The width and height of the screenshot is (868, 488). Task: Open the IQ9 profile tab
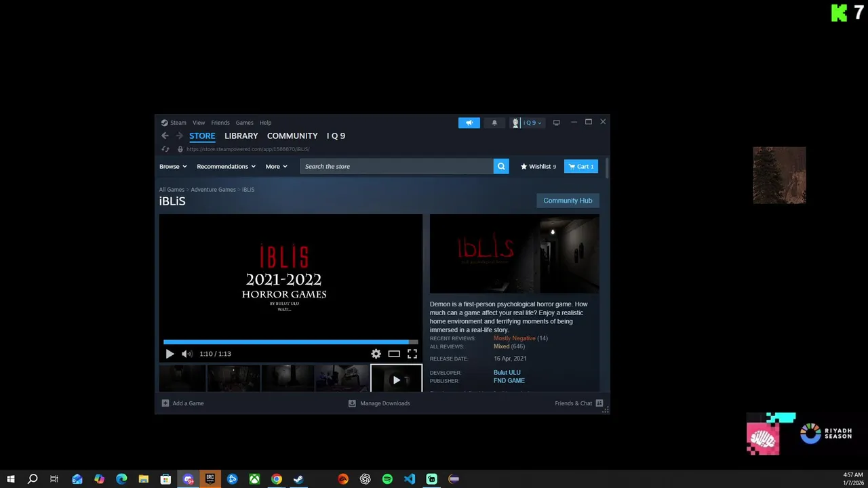tap(336, 136)
